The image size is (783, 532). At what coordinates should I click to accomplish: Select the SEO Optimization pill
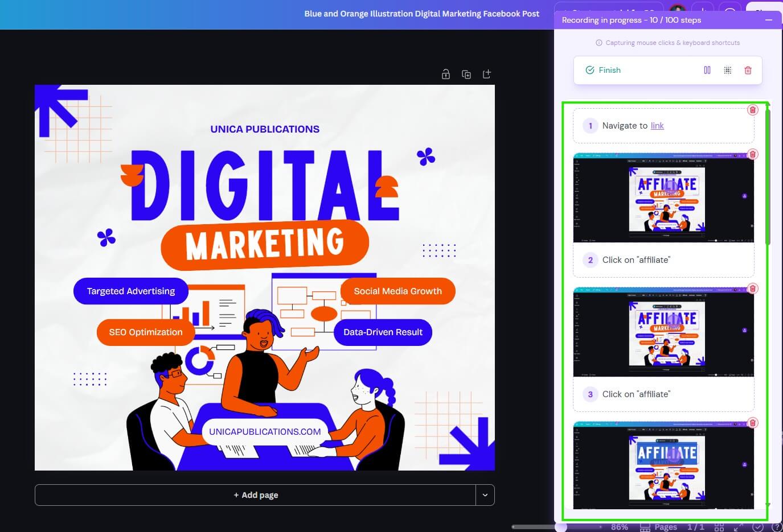point(146,332)
